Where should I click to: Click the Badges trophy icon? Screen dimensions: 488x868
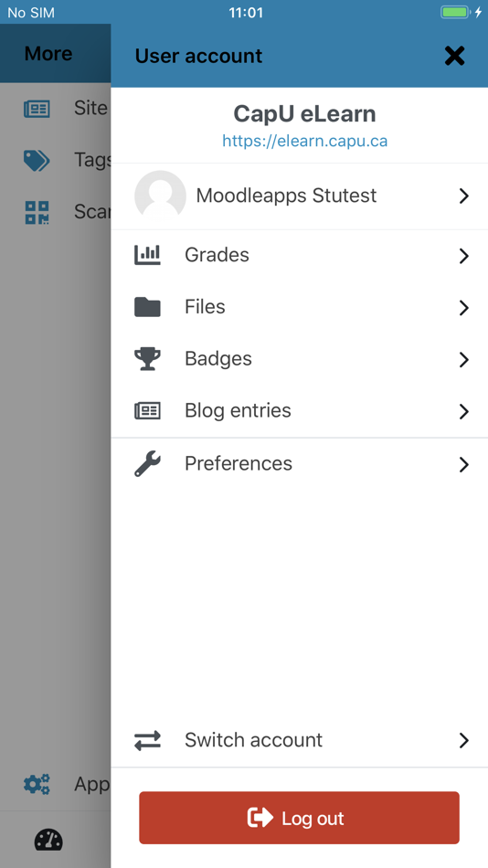point(147,359)
